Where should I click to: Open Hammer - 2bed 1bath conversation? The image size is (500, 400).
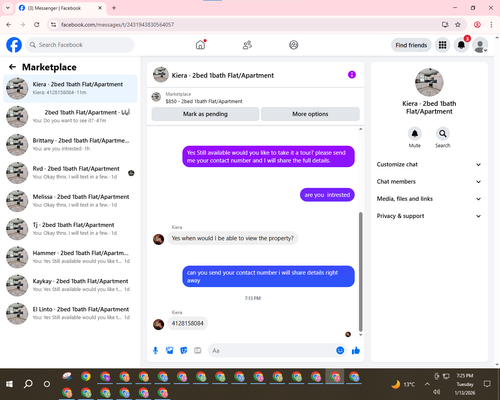[x=70, y=257]
